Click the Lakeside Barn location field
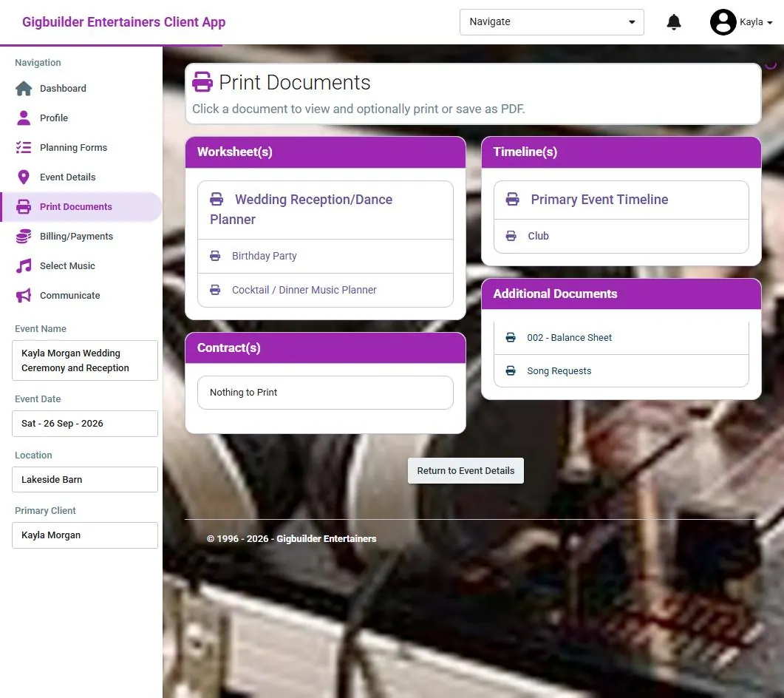Image resolution: width=784 pixels, height=698 pixels. 85,479
